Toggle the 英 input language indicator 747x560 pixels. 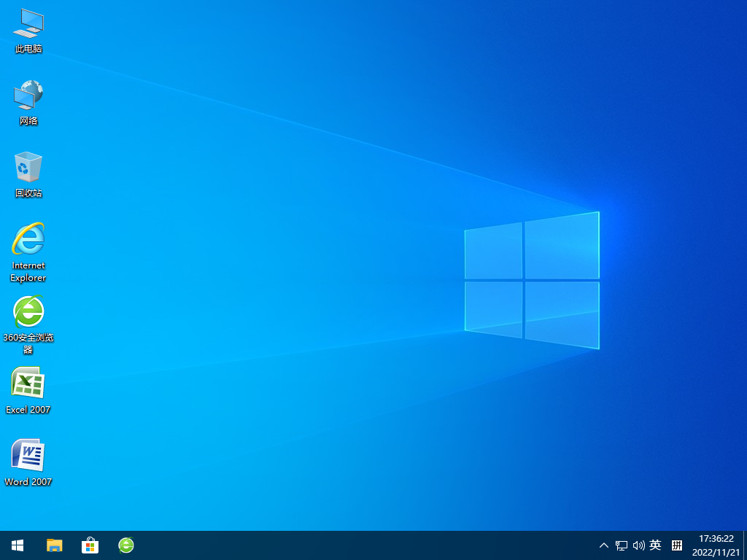[656, 545]
